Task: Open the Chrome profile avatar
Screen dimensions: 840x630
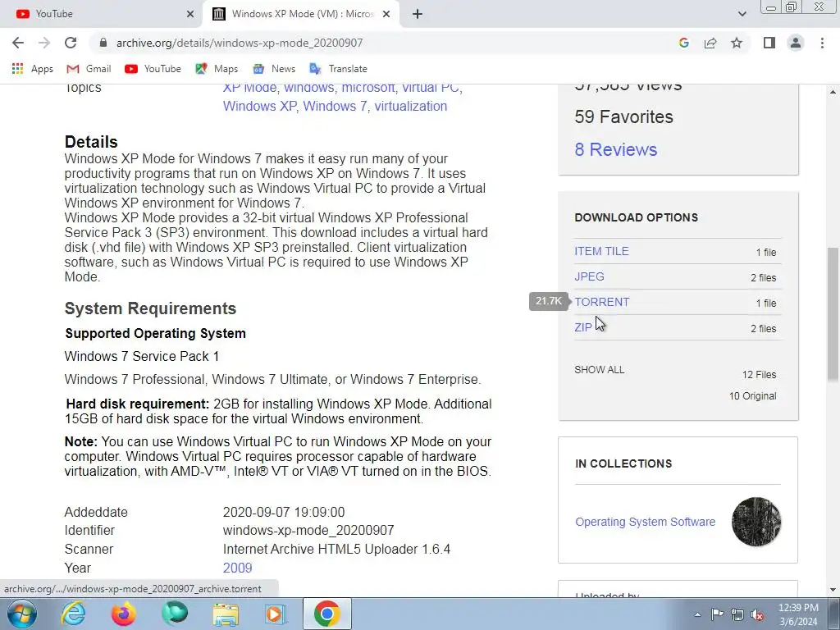Action: tap(796, 43)
